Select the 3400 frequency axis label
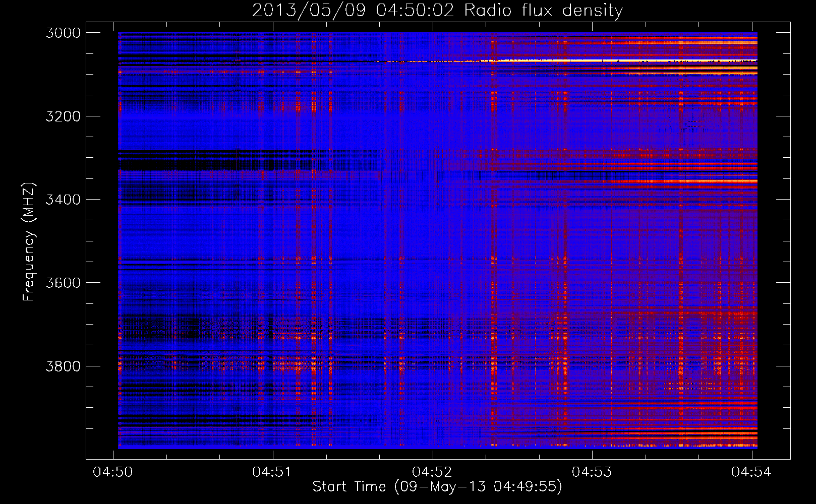This screenshot has height=504, width=816. coord(63,200)
